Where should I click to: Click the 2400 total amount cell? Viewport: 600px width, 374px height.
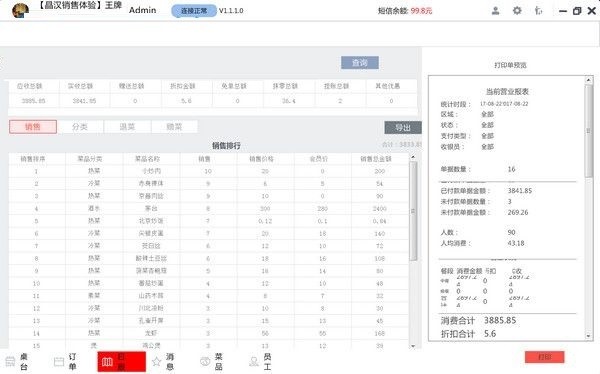coord(380,209)
